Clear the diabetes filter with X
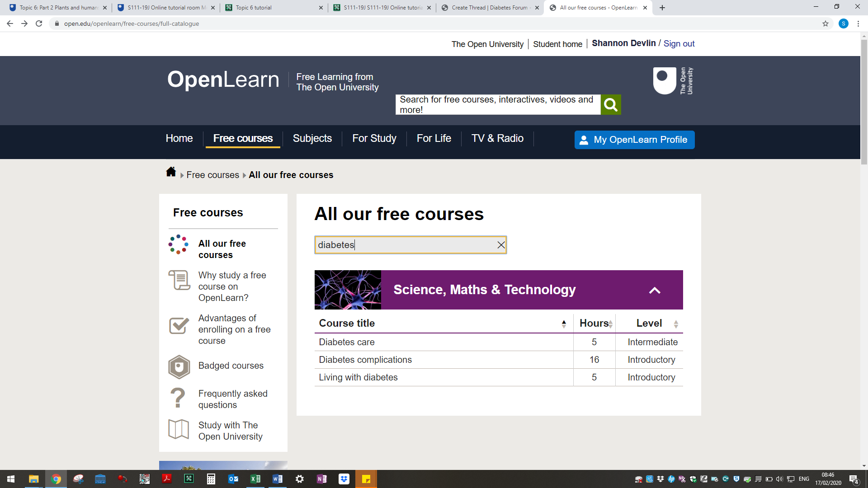The image size is (868, 488). [x=501, y=245]
